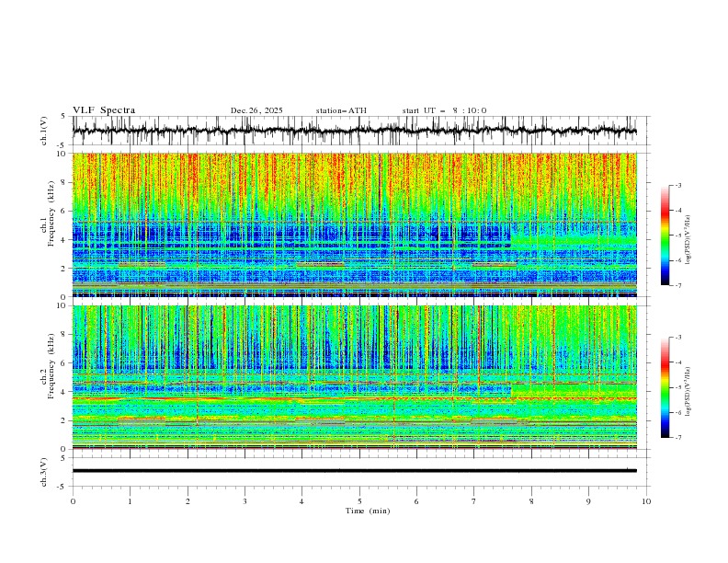Click the "station=ATH" label
Screen dimensions: 728x563
[341, 110]
